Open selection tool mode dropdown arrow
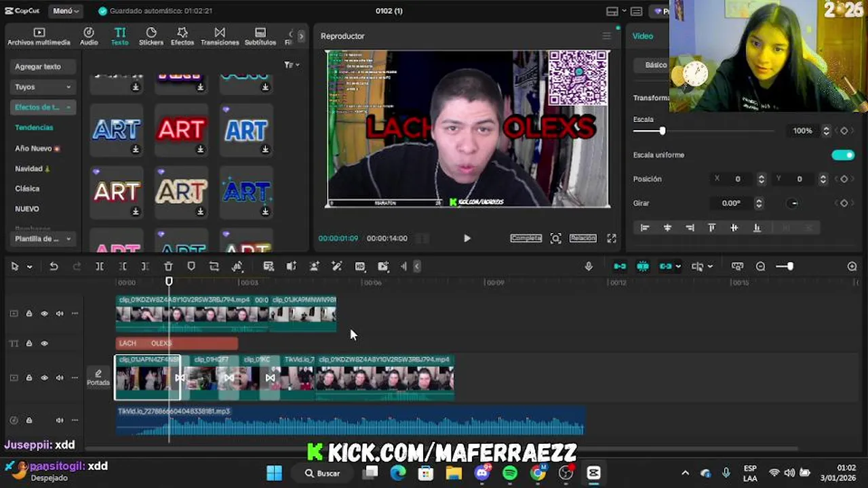The width and height of the screenshot is (868, 488). [29, 267]
